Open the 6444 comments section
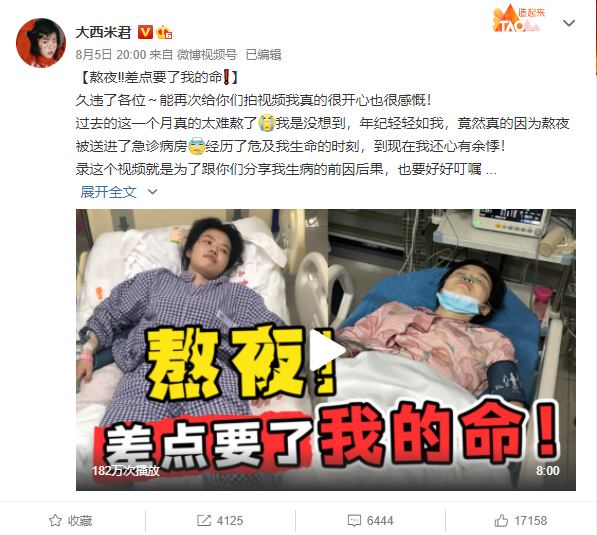Screen dimensions: 597x535 pos(370,521)
